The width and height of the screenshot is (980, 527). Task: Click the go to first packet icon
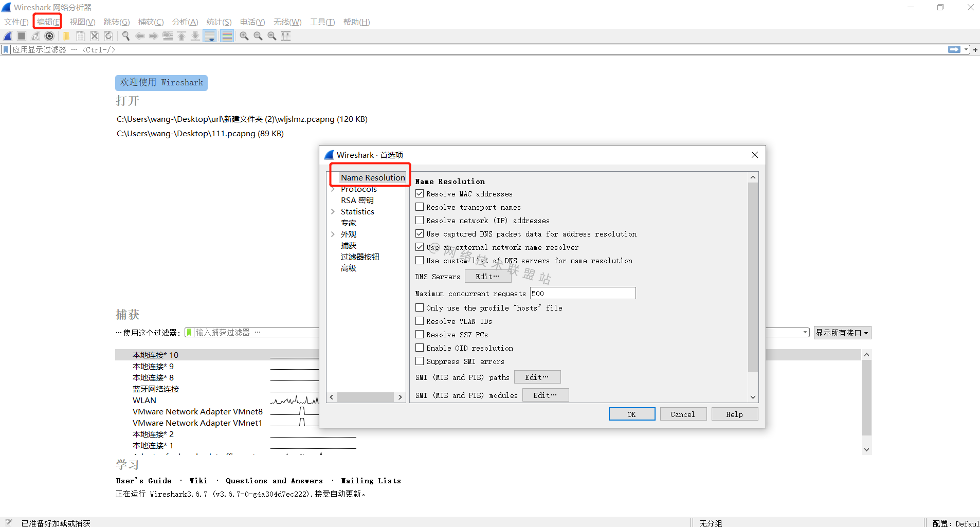[x=182, y=36]
